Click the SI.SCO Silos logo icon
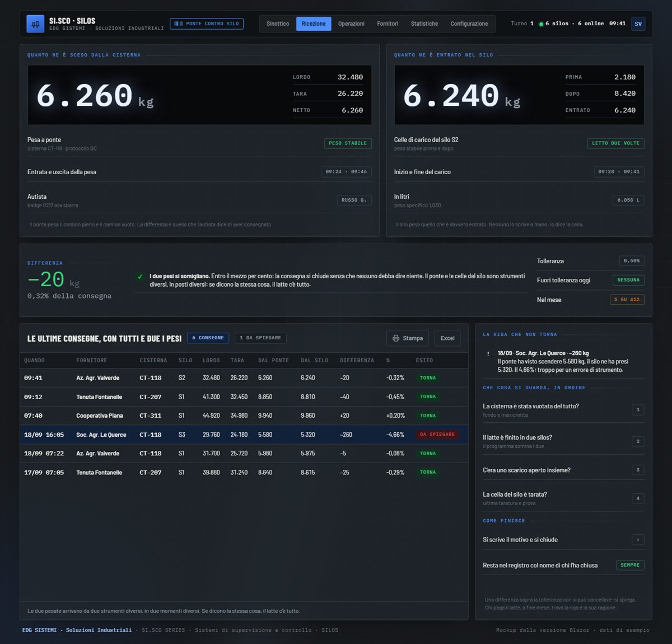The width and height of the screenshot is (672, 644). [35, 24]
